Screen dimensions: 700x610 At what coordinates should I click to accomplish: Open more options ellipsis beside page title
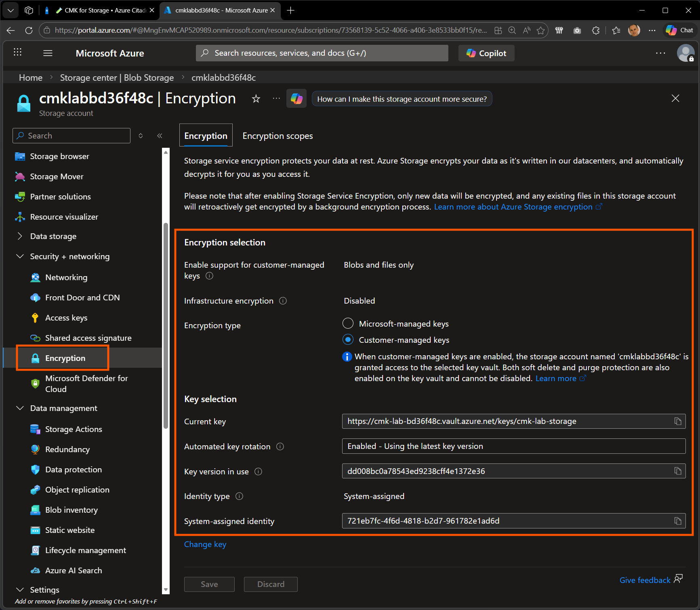(276, 99)
